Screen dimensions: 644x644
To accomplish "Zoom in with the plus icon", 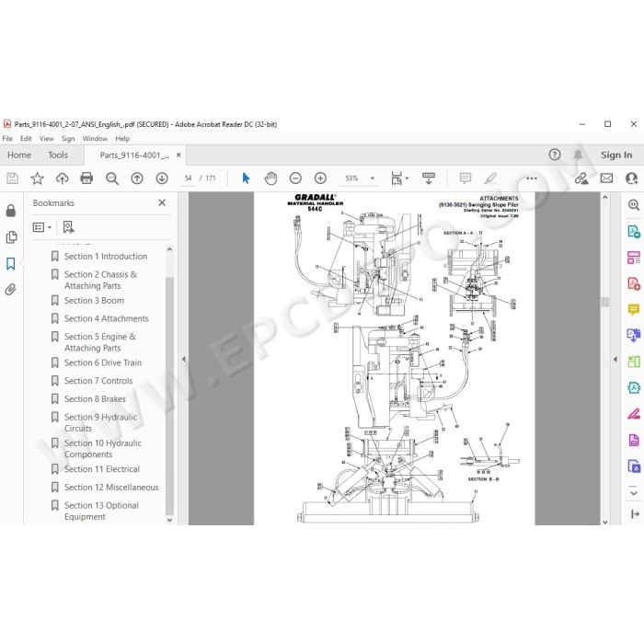I will [x=320, y=178].
